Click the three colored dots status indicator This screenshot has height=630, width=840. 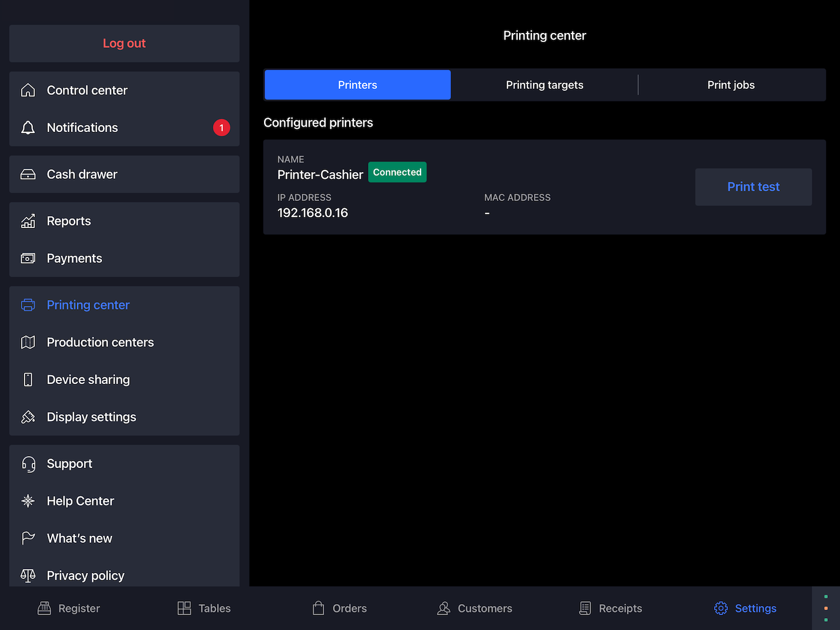click(x=826, y=608)
